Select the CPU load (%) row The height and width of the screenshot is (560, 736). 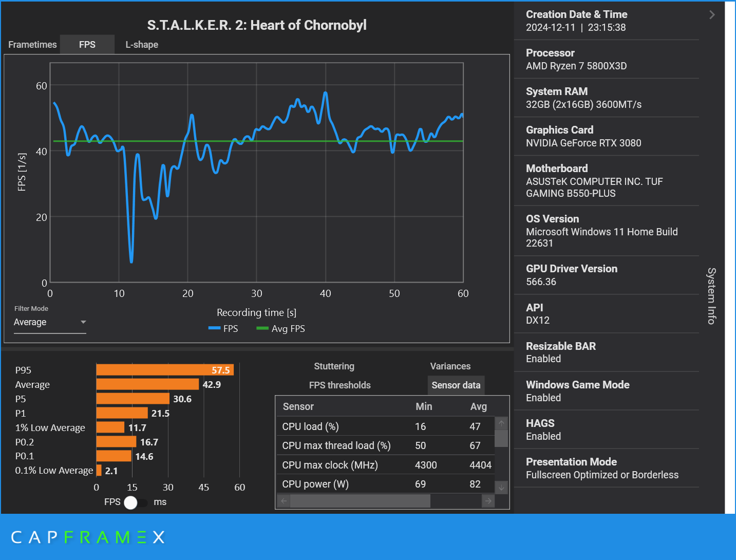click(385, 426)
